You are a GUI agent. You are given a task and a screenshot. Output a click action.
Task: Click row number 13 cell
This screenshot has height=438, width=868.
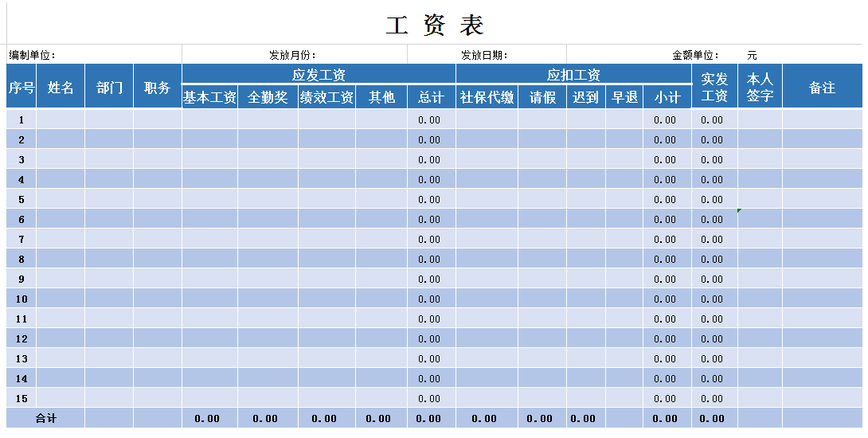21,359
